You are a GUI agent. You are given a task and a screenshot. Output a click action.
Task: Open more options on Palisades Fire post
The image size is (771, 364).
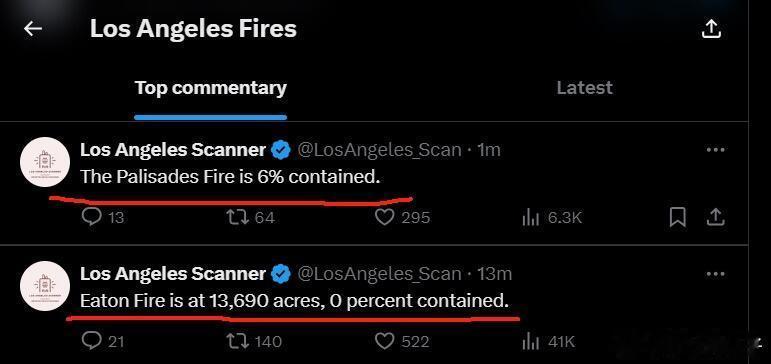point(715,150)
